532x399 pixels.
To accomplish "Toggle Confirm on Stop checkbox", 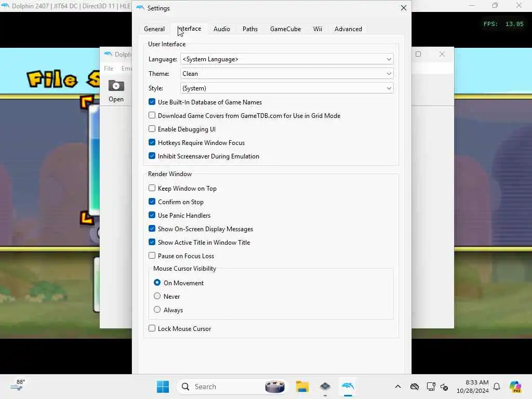I will point(176,202).
